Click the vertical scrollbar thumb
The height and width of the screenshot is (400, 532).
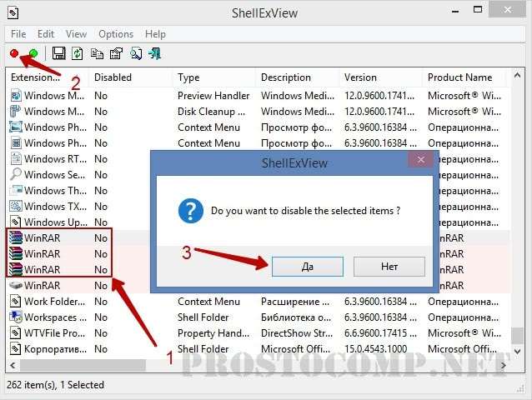[517, 335]
